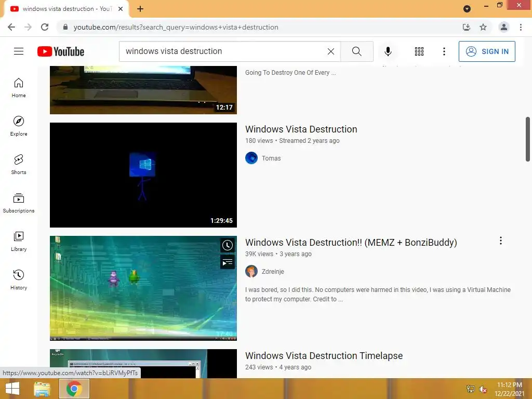Open "Windows Vista Destruction!! (MEMZ + BonziBuddy)" title
The width and height of the screenshot is (532, 399).
tap(351, 243)
